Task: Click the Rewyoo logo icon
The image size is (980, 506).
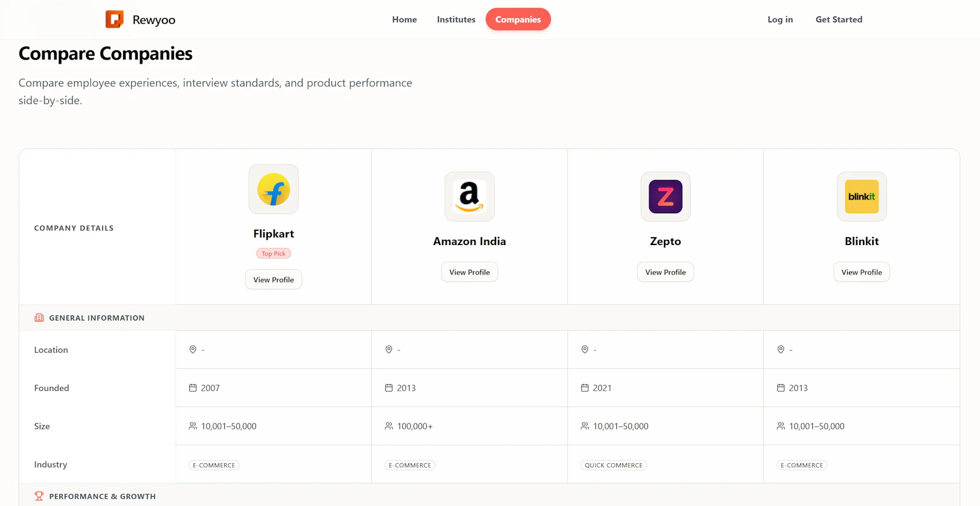Action: 115,20
